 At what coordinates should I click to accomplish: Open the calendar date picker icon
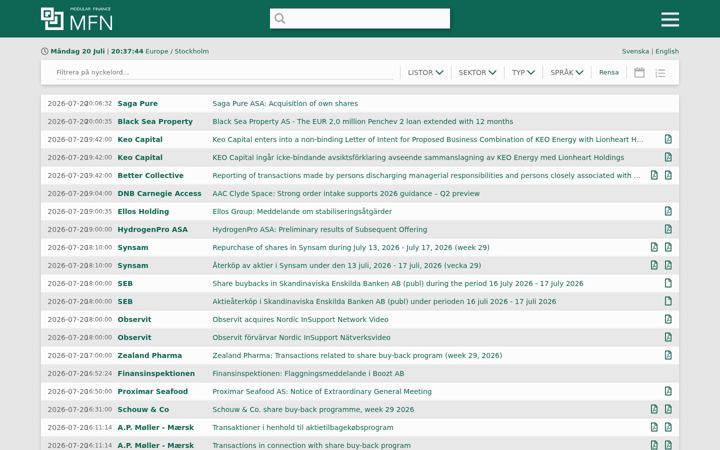pyautogui.click(x=639, y=73)
